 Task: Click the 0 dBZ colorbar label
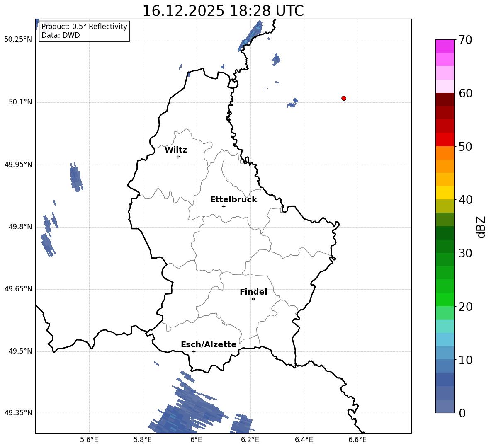click(462, 413)
